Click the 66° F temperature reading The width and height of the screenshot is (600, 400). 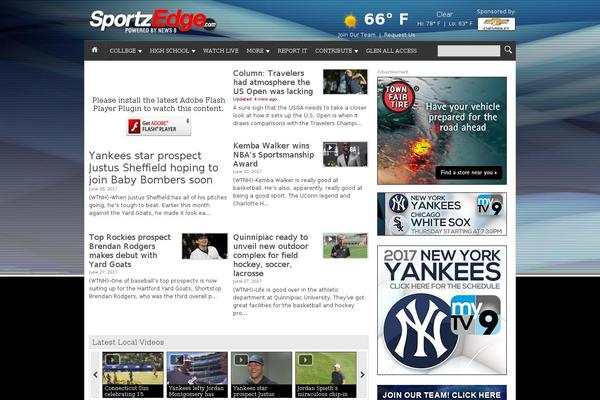[386, 19]
